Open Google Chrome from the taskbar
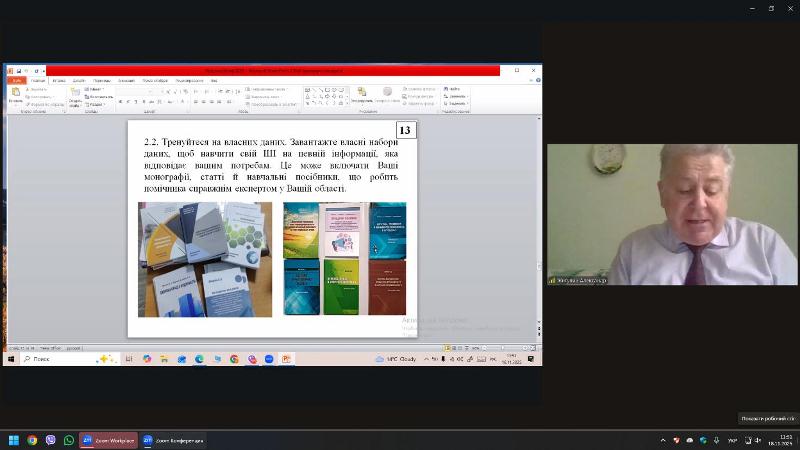This screenshot has height=450, width=800. [32, 439]
